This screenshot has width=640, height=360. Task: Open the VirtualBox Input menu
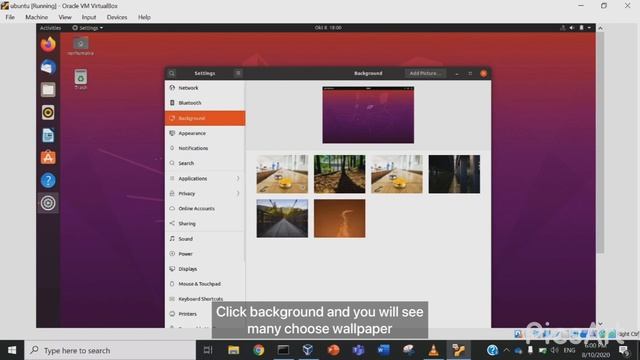[x=89, y=17]
